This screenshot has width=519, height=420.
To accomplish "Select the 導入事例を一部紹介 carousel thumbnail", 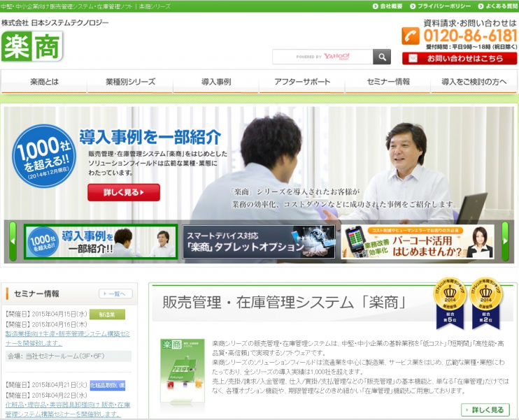I will (x=101, y=242).
